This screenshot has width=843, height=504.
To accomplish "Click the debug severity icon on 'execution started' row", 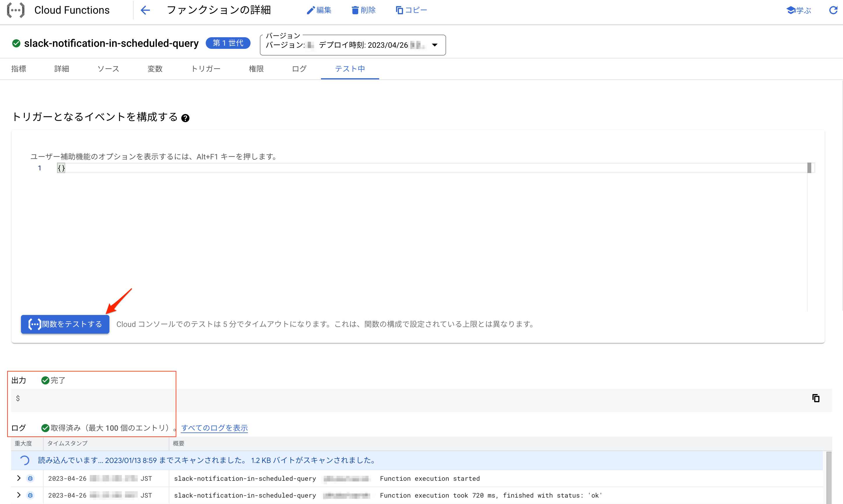I will click(x=30, y=478).
